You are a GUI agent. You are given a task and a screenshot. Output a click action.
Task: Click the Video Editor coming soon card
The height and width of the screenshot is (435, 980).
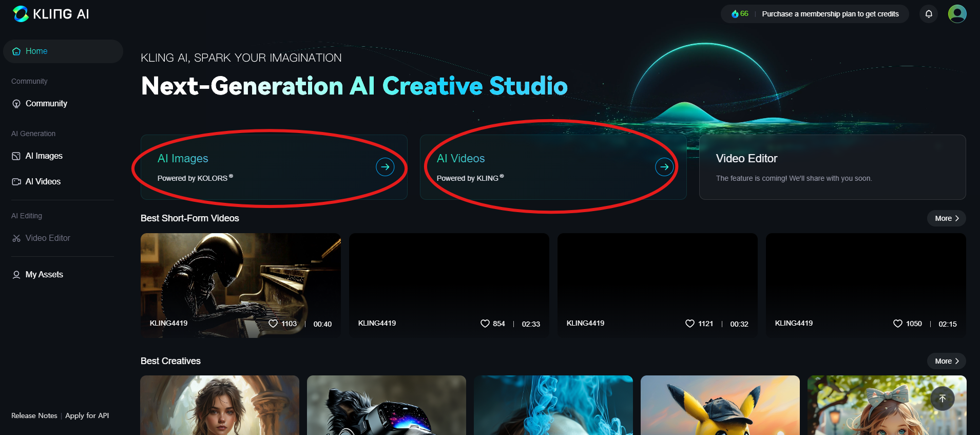click(833, 167)
